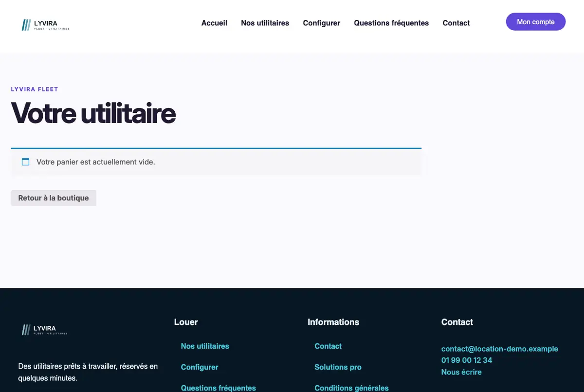Go to Nos utilitaires in the top navigation
Image resolution: width=584 pixels, height=392 pixels.
point(265,23)
